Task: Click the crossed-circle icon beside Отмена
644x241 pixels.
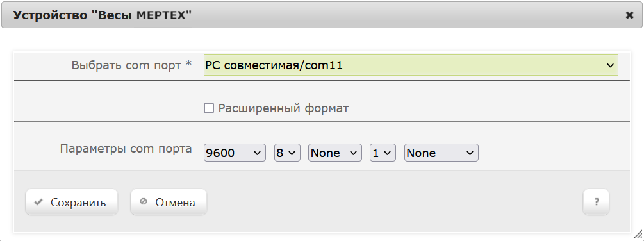Action: [144, 202]
